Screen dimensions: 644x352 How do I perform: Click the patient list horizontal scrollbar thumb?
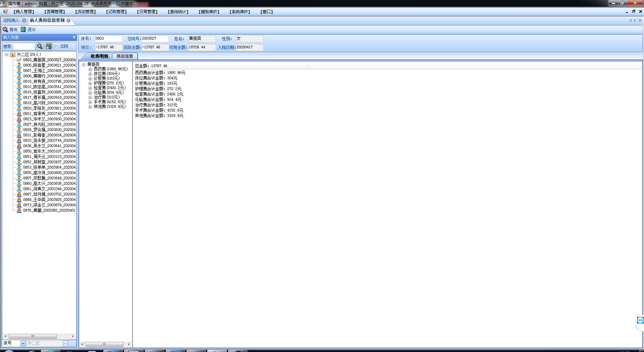click(x=33, y=336)
